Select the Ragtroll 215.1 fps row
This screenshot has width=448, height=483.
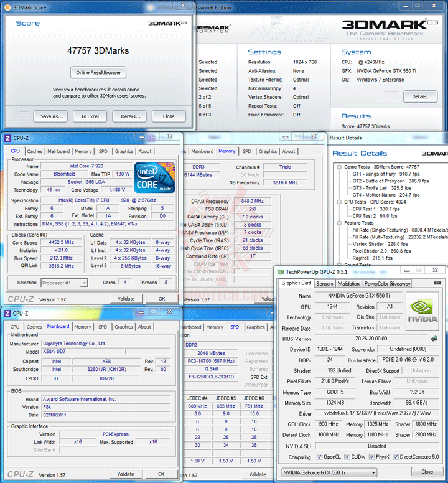(372, 258)
